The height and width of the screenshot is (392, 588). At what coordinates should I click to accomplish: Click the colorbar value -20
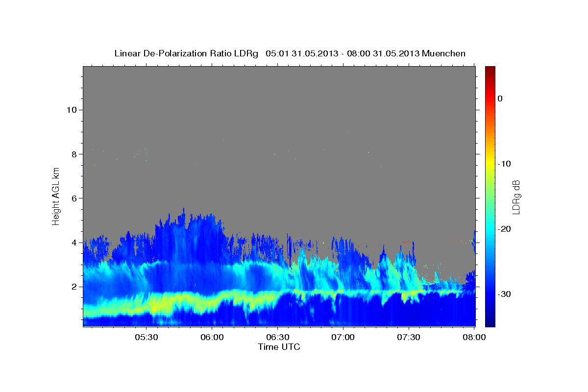pyautogui.click(x=505, y=229)
